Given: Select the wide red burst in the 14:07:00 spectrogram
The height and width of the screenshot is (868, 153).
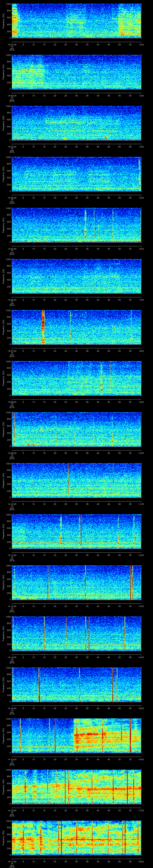Looking at the screenshot, I should (x=43, y=327).
